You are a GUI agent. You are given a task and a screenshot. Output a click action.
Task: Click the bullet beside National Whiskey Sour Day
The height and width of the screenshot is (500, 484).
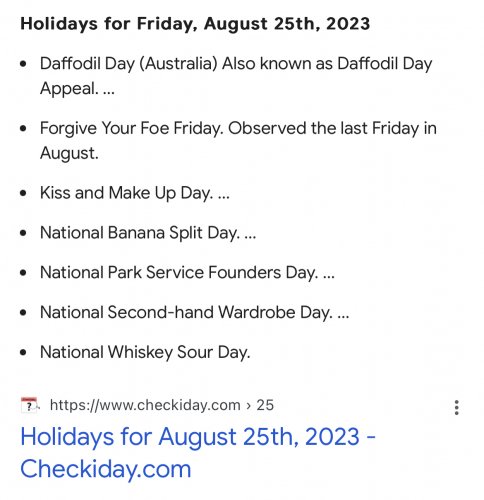tap(23, 352)
